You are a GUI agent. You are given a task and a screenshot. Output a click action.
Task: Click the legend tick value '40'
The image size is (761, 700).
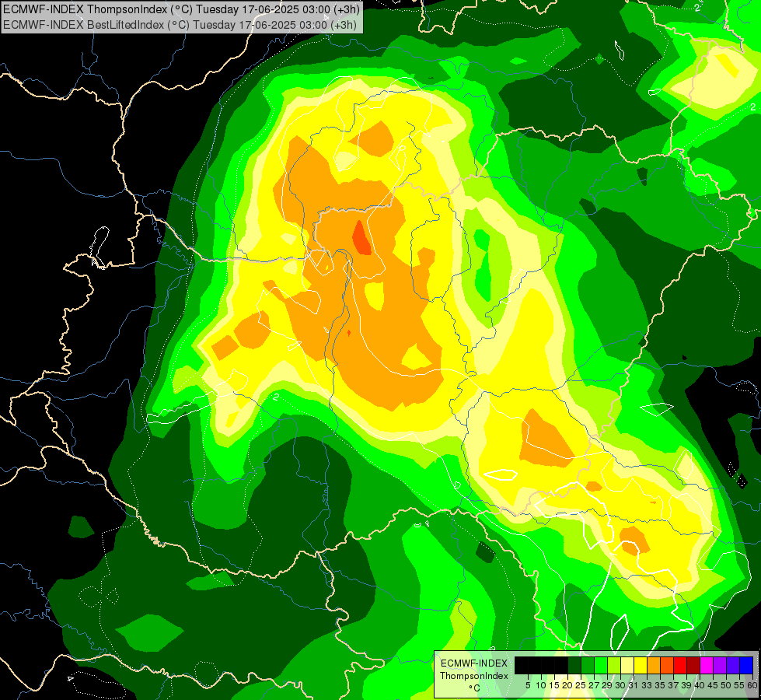point(700,685)
